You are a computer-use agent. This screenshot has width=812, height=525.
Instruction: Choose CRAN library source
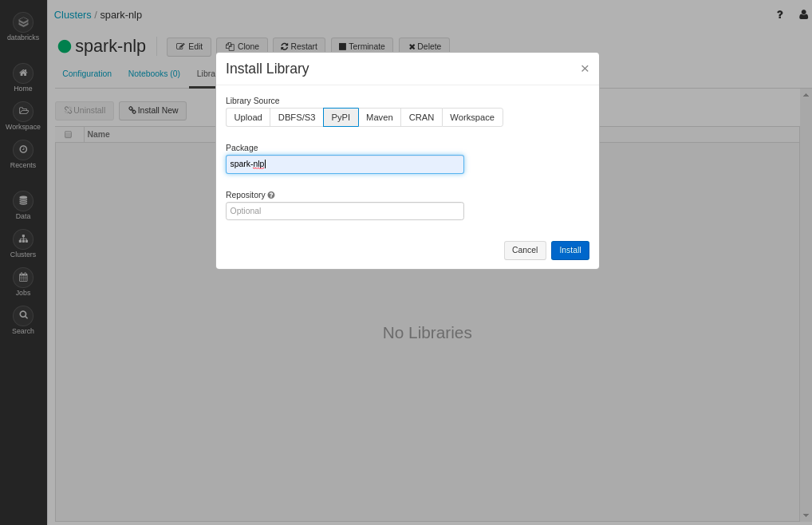point(421,117)
